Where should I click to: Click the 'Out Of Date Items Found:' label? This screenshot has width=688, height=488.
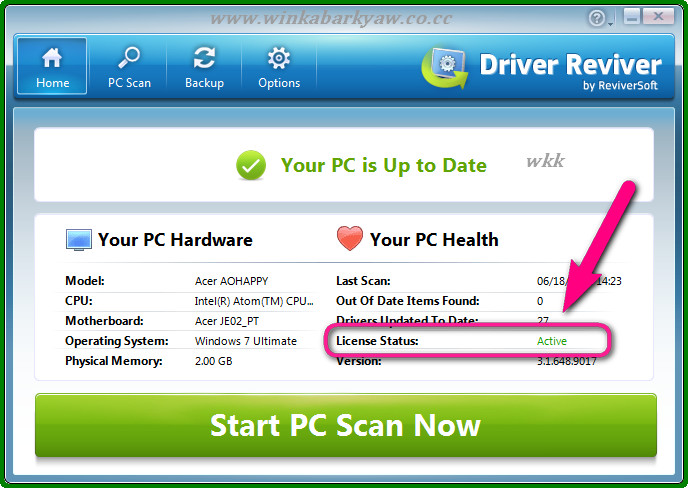click(x=408, y=301)
